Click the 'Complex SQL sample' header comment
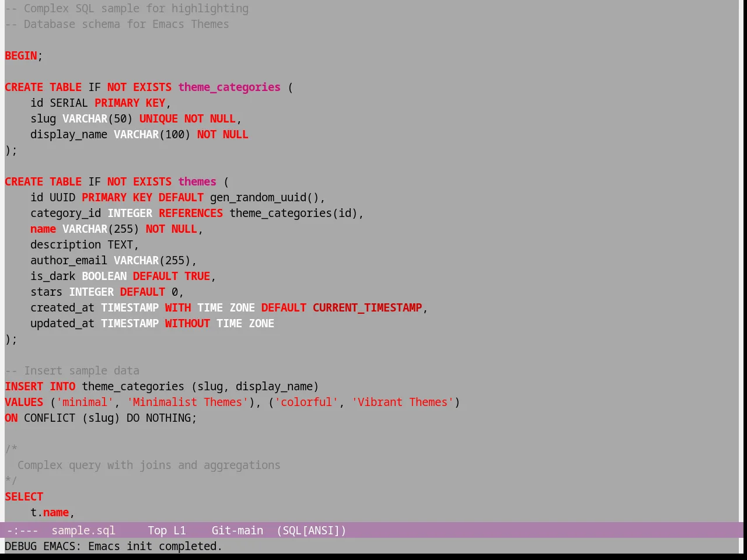Image resolution: width=747 pixels, height=560 pixels. click(x=127, y=9)
